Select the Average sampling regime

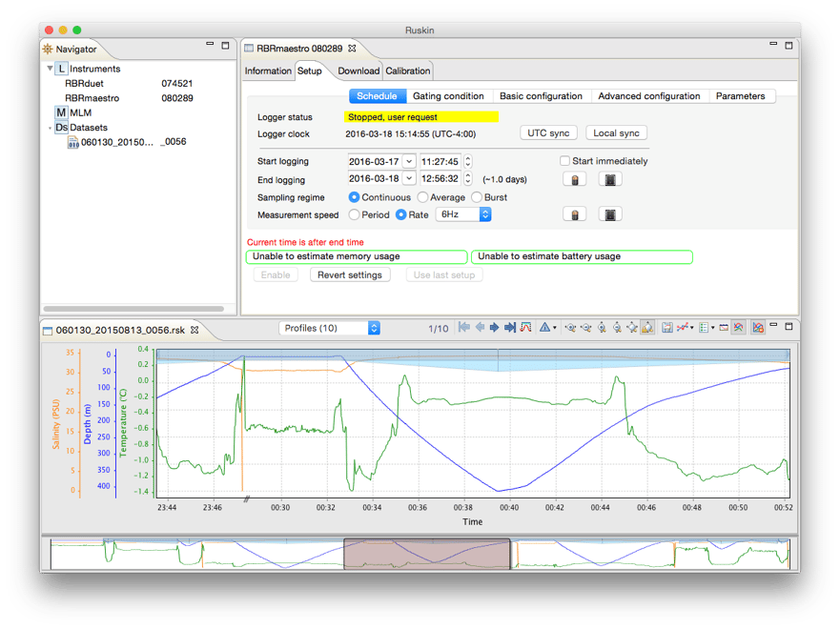tap(422, 197)
